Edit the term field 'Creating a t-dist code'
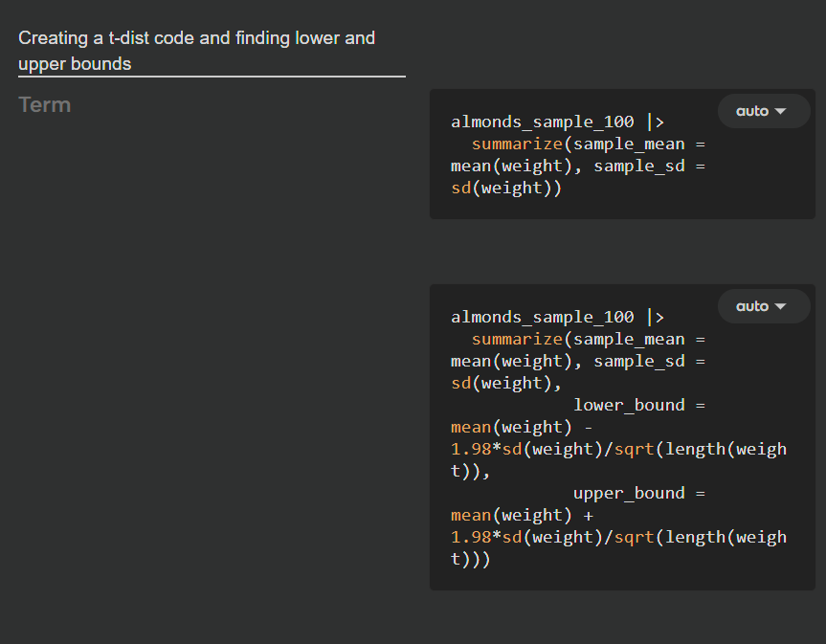Image resolution: width=826 pixels, height=644 pixels. [212, 51]
